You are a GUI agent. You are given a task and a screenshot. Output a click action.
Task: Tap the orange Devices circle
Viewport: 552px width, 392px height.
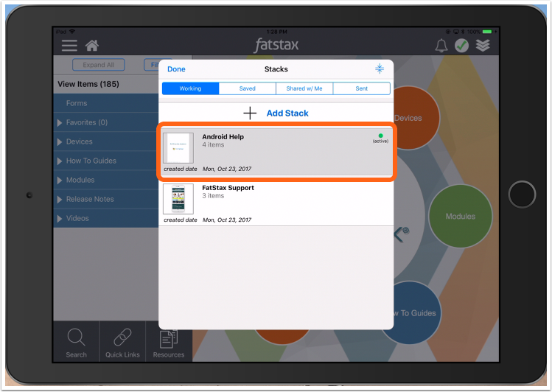pyautogui.click(x=417, y=118)
